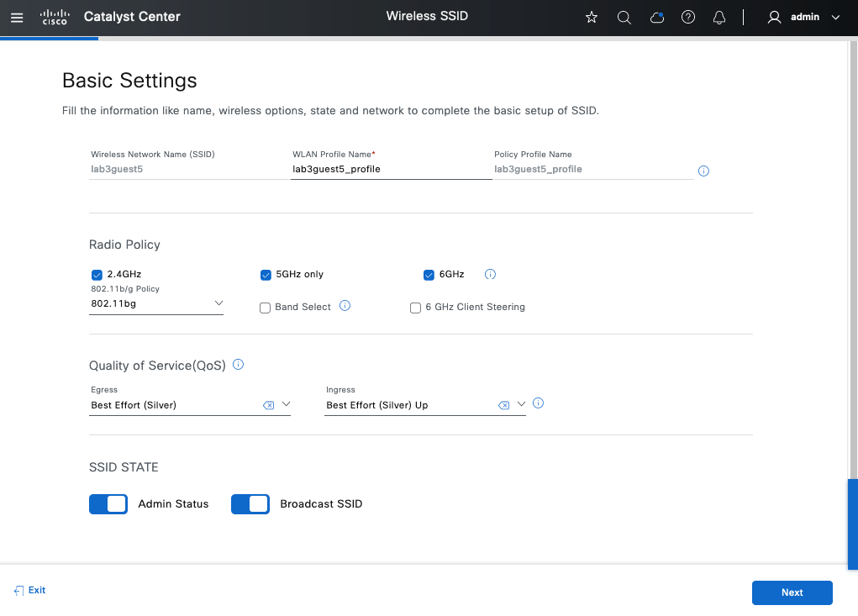
Task: Click the favorites star icon
Action: pos(592,17)
